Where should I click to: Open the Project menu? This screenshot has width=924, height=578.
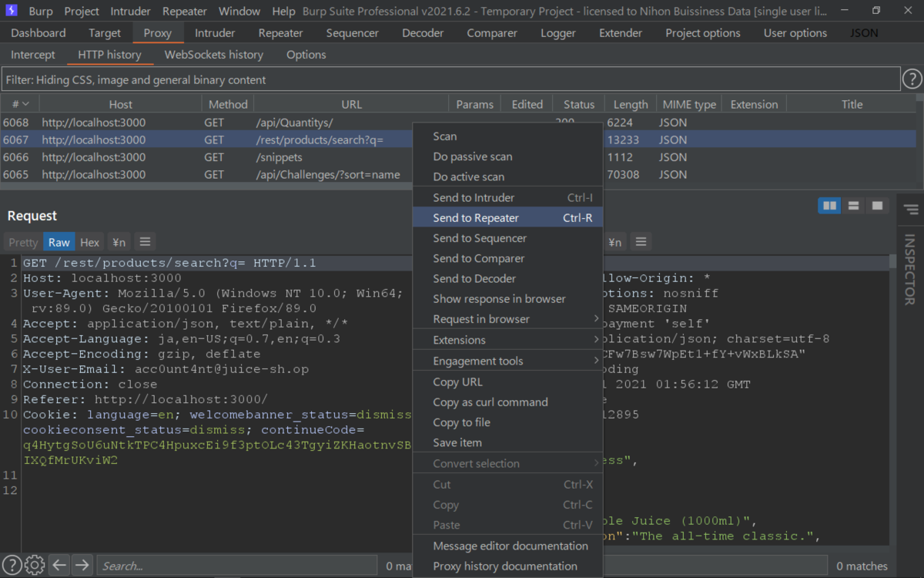coord(82,11)
